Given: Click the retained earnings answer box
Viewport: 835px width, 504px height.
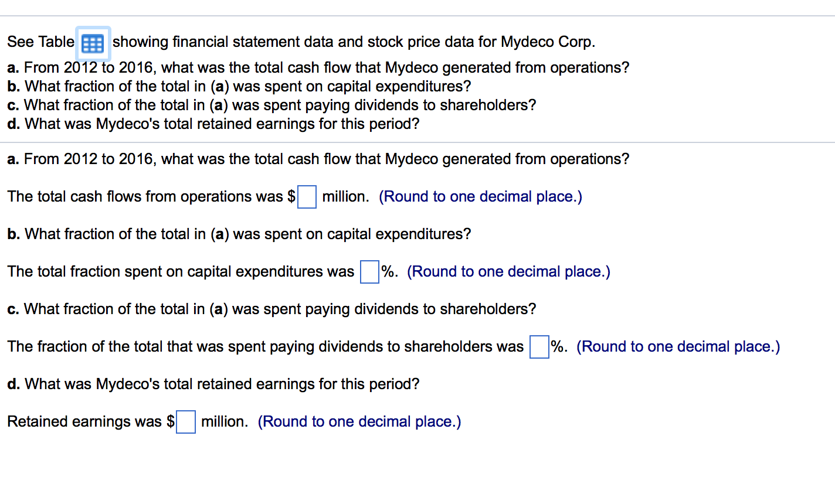Looking at the screenshot, I should coord(186,422).
